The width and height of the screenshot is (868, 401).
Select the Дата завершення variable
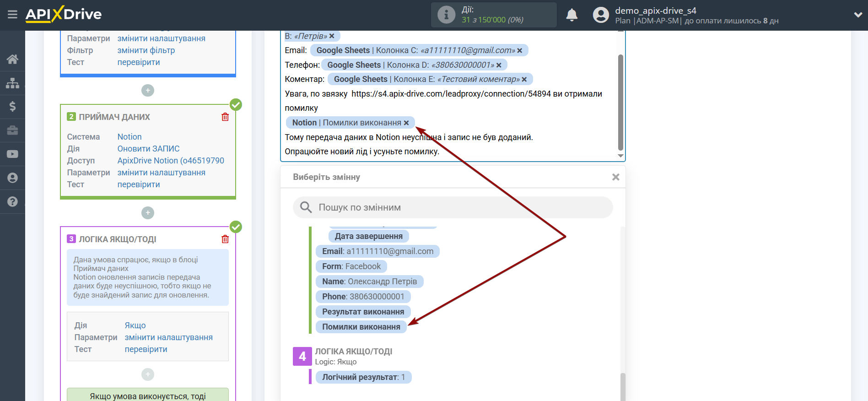369,236
